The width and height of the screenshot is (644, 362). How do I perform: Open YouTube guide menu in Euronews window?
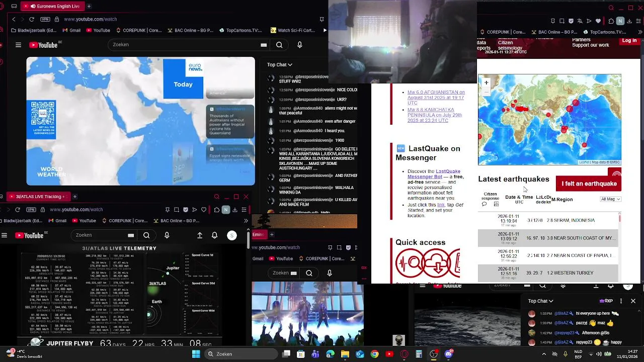pyautogui.click(x=18, y=45)
